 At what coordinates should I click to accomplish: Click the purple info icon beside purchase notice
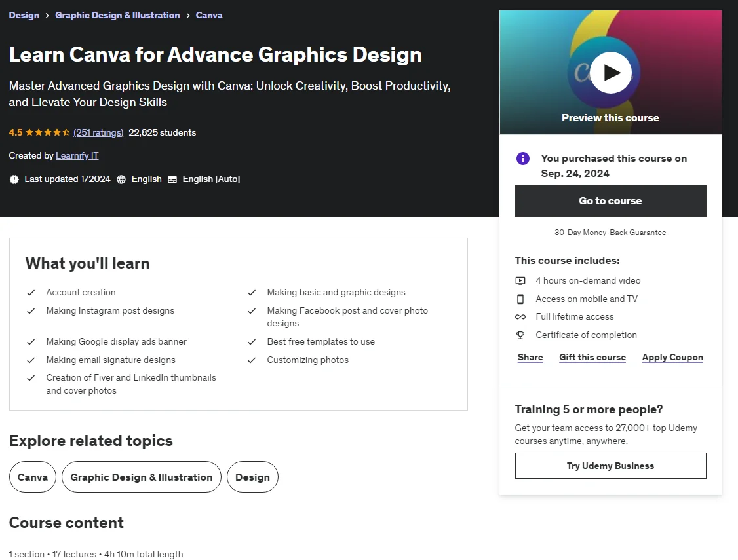(x=522, y=159)
